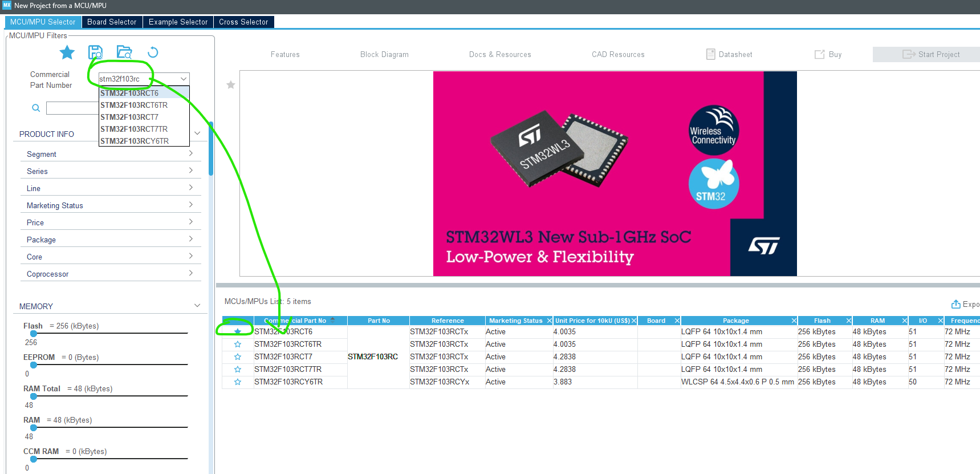
Task: Toggle favorite star for STM32F103RCY6TR row
Action: [238, 382]
